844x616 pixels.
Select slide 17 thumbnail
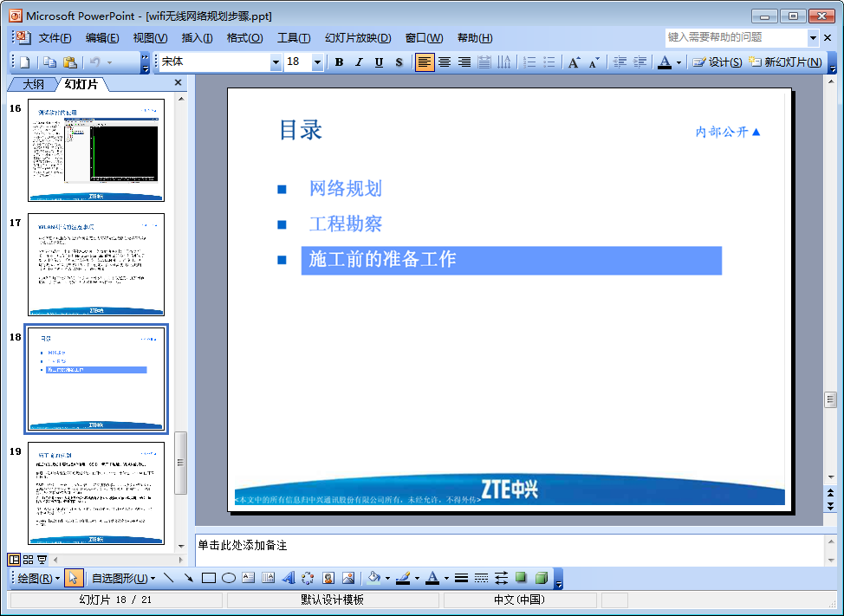(x=96, y=265)
